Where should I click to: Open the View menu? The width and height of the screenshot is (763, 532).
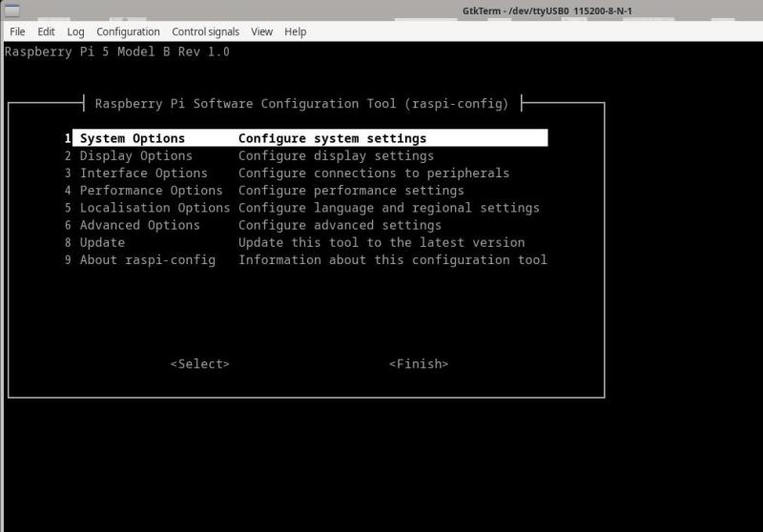(x=261, y=31)
